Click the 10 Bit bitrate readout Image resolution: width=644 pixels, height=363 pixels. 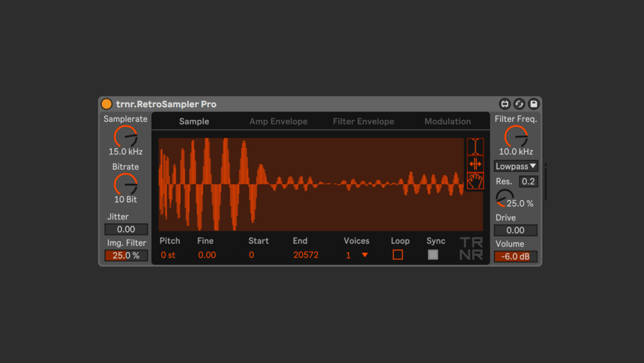(126, 199)
